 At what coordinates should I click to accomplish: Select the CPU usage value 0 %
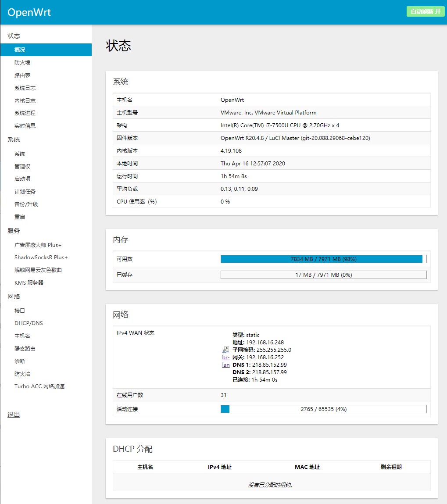click(x=225, y=201)
